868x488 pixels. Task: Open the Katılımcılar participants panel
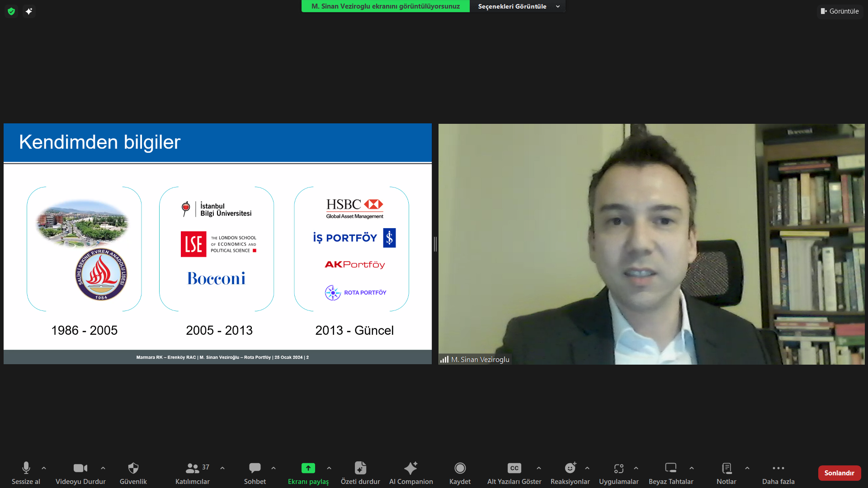193,473
